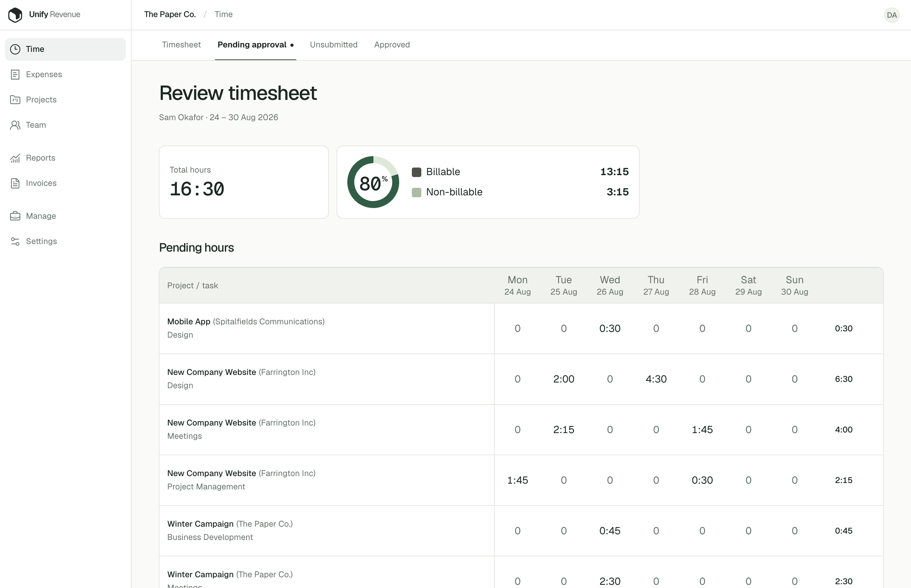This screenshot has width=911, height=588.
Task: Click the light green Non-billable legend swatch
Action: tap(416, 193)
